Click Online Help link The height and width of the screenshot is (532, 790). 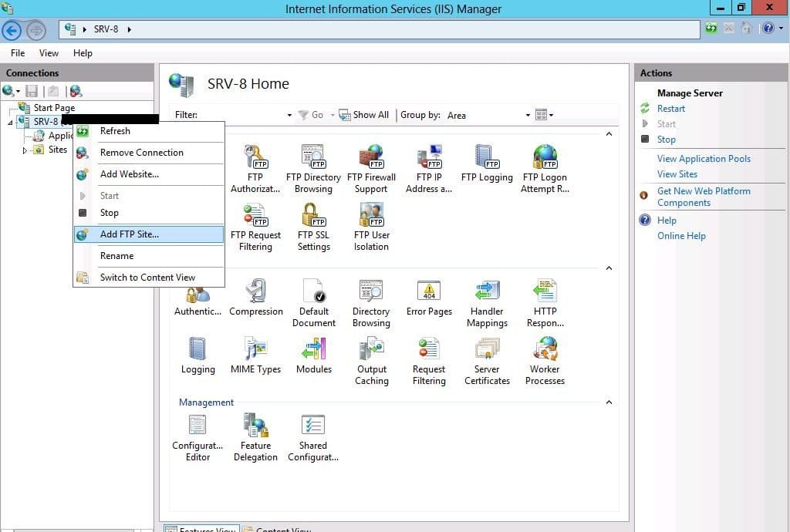[681, 236]
